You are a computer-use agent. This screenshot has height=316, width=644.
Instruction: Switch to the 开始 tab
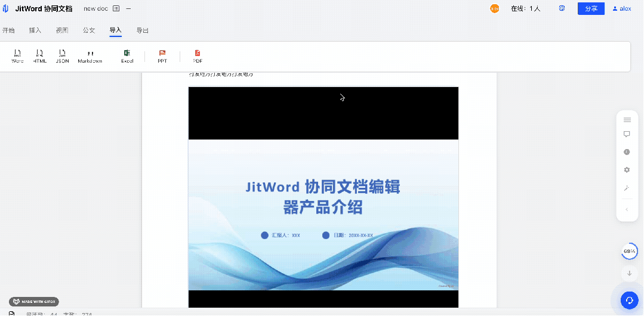click(8, 30)
